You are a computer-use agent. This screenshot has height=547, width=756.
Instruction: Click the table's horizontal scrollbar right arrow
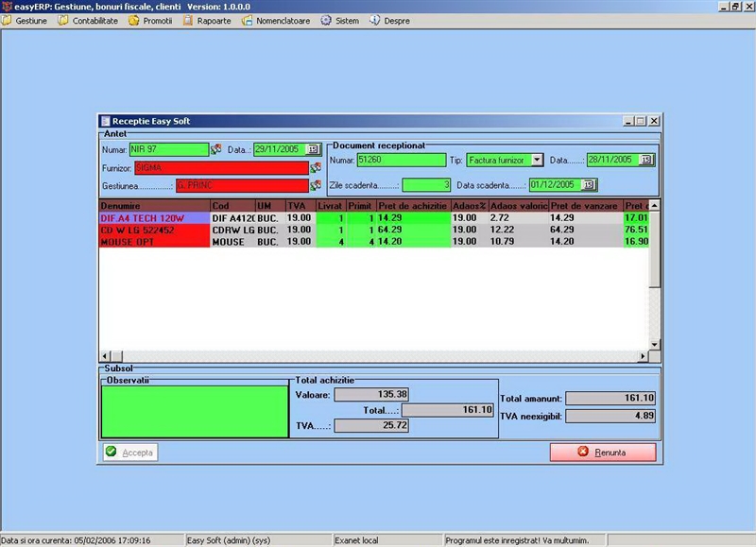point(644,356)
